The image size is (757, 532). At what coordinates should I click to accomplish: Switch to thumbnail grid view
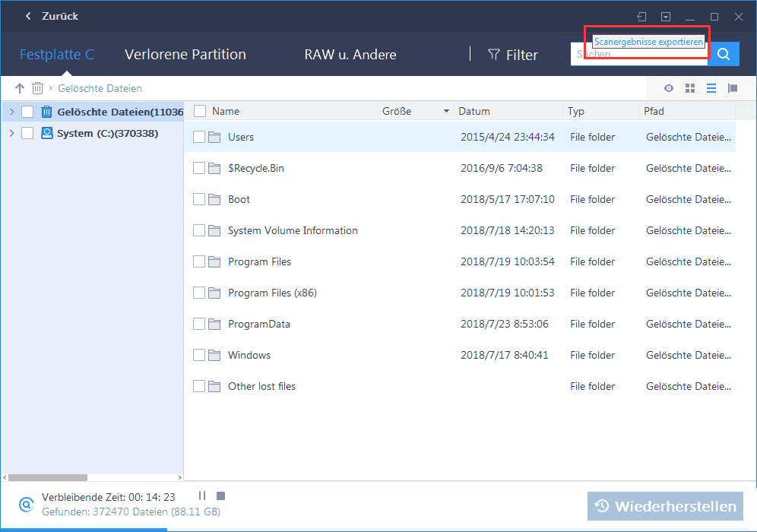coord(690,88)
